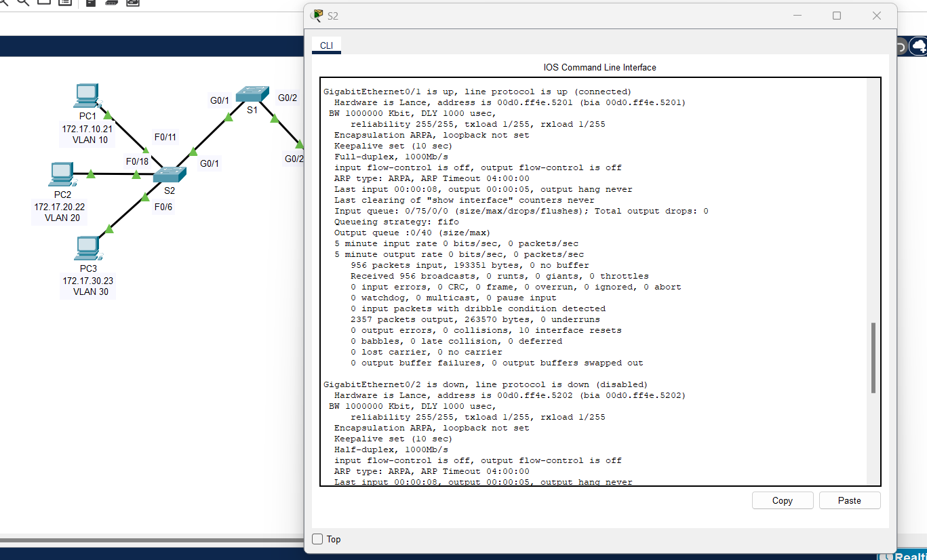Screen dimensions: 927x560
Task: Select the PC1 device in the topology
Action: coord(87,95)
